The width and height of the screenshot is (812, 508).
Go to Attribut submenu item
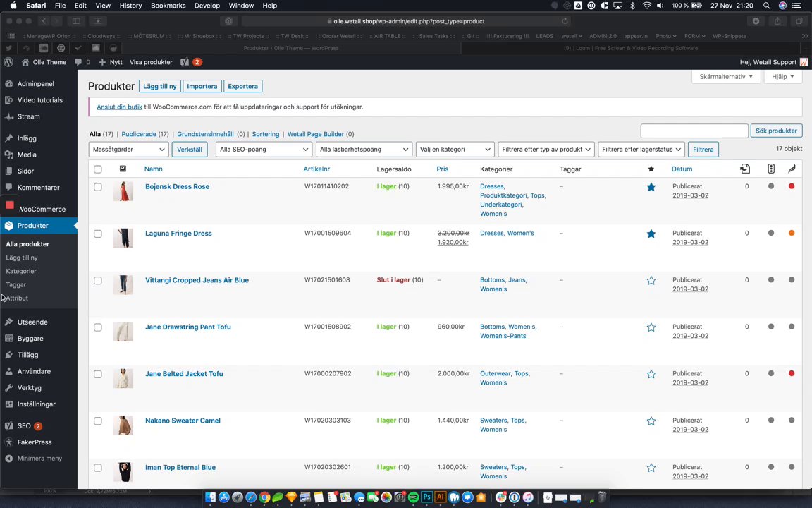click(17, 298)
